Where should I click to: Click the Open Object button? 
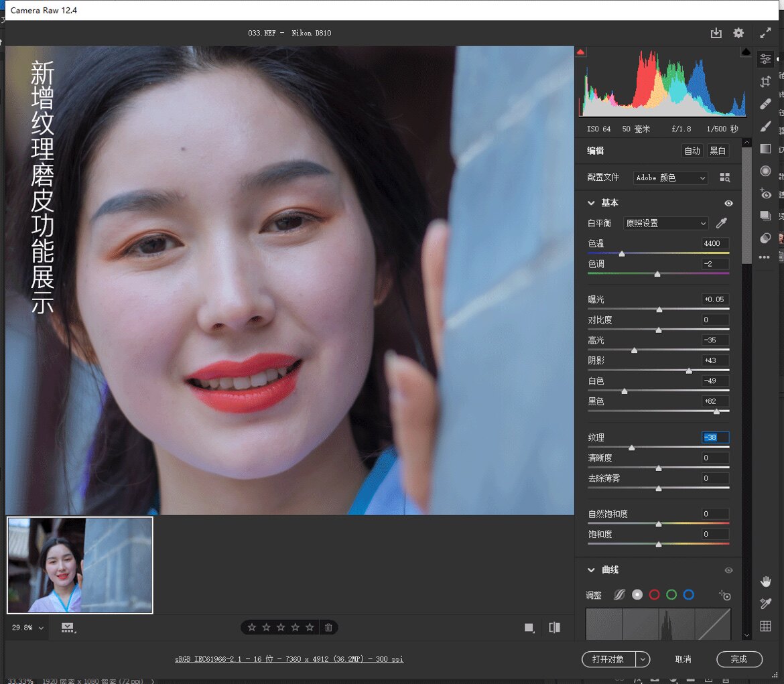click(x=608, y=659)
